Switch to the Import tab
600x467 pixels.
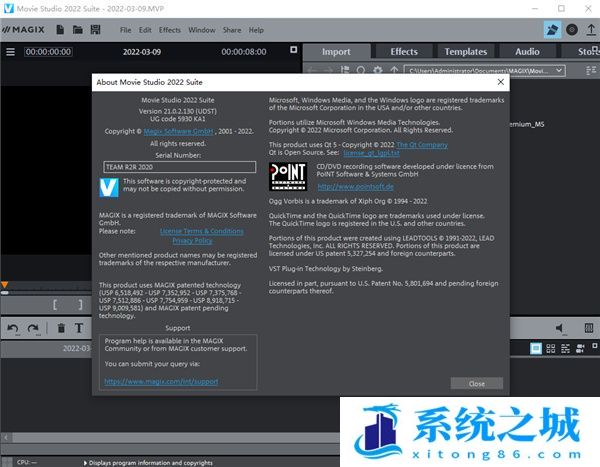click(x=336, y=52)
